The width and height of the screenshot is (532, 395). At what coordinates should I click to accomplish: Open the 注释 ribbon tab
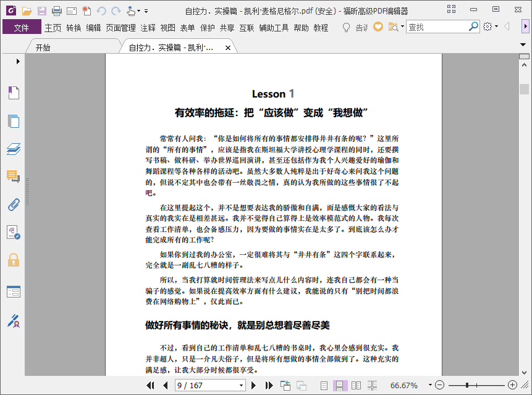[x=148, y=28]
